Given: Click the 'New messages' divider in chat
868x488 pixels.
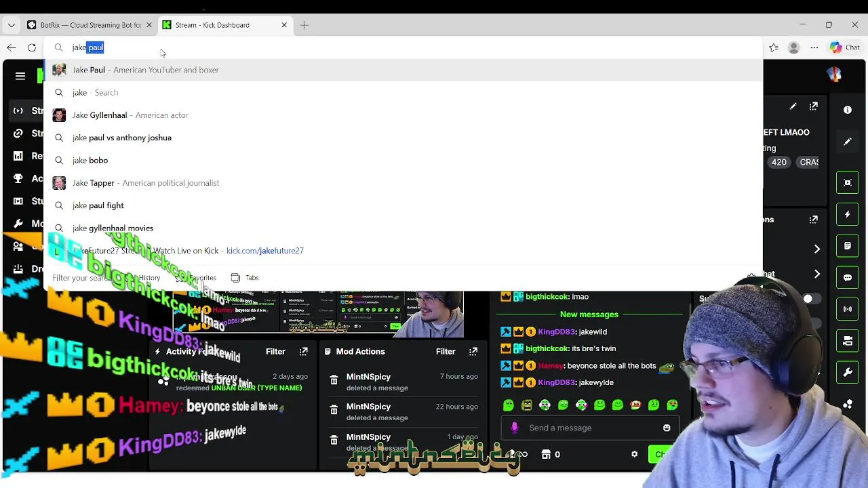Looking at the screenshot, I should [589, 314].
